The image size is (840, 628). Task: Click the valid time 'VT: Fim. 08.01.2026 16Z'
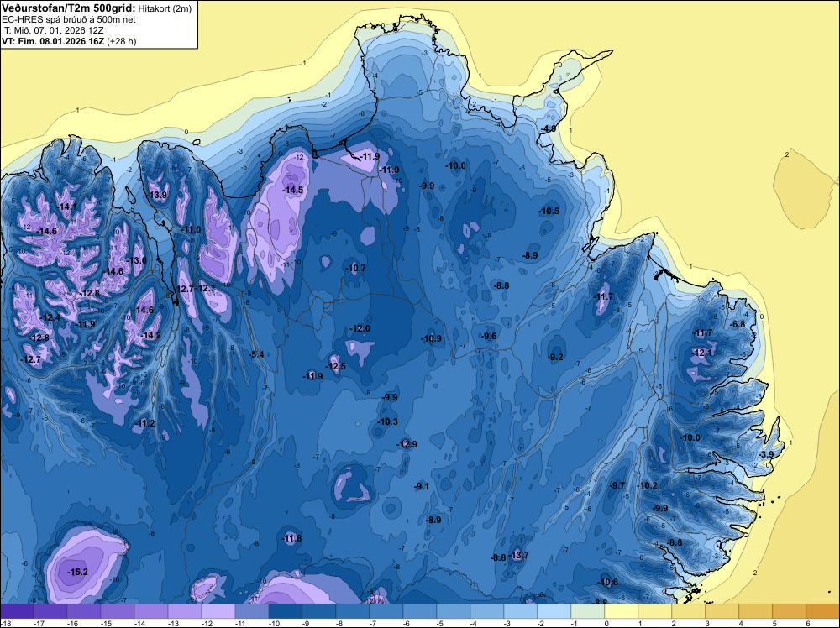[53, 41]
